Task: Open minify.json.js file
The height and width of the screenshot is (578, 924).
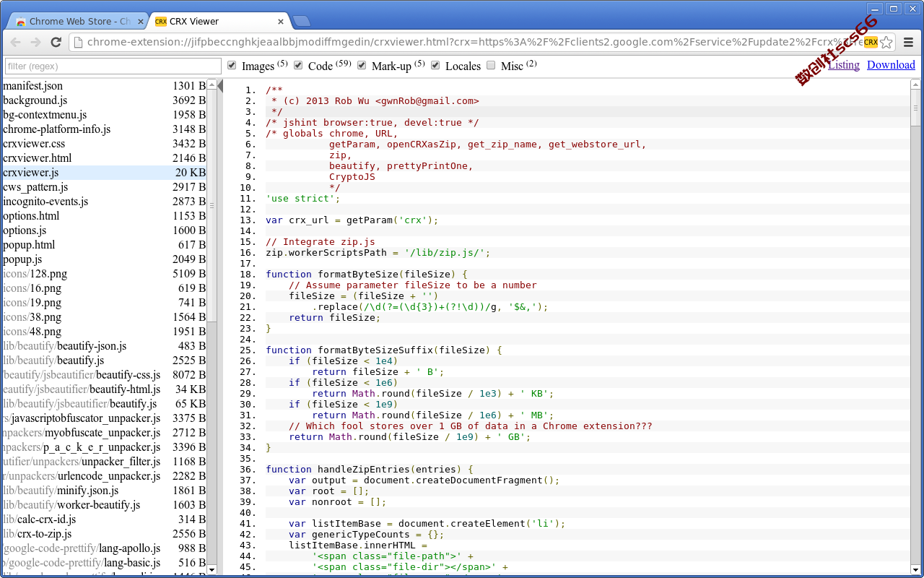Action: (103, 491)
